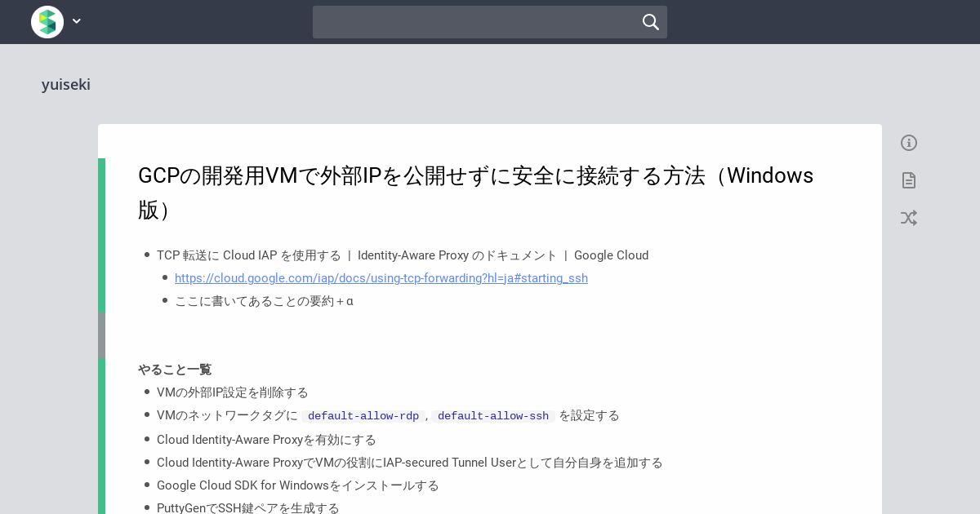Image resolution: width=980 pixels, height=514 pixels.
Task: Expand the chevron menu beside the logo
Action: tap(77, 22)
